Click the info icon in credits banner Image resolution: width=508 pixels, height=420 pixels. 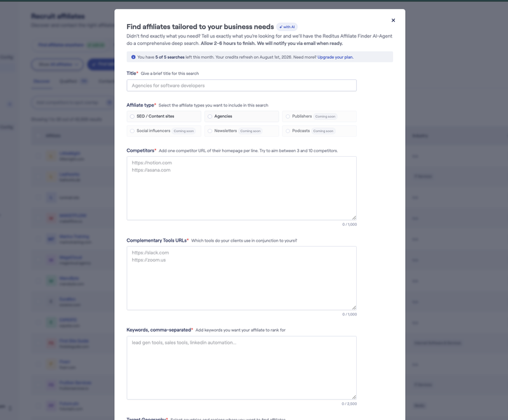coord(133,57)
